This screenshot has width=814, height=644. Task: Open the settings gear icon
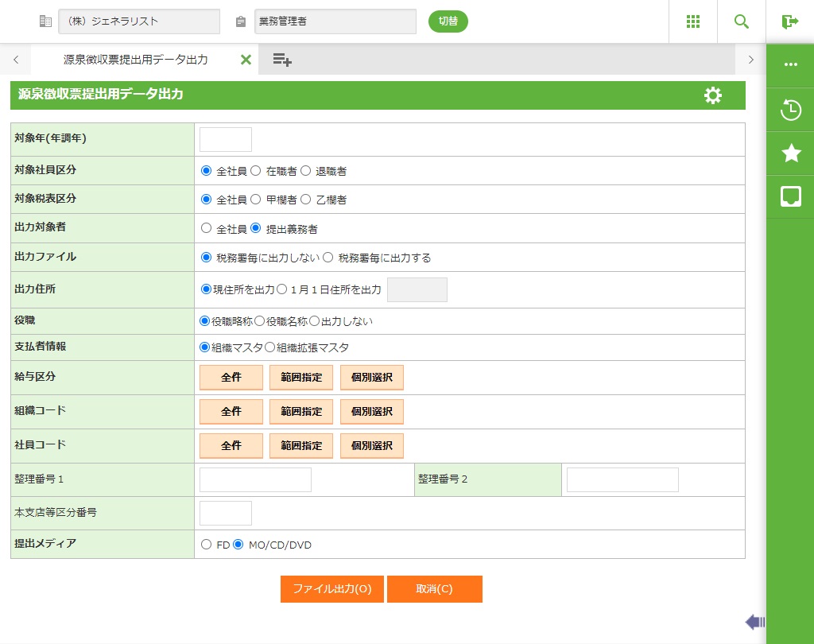point(713,95)
